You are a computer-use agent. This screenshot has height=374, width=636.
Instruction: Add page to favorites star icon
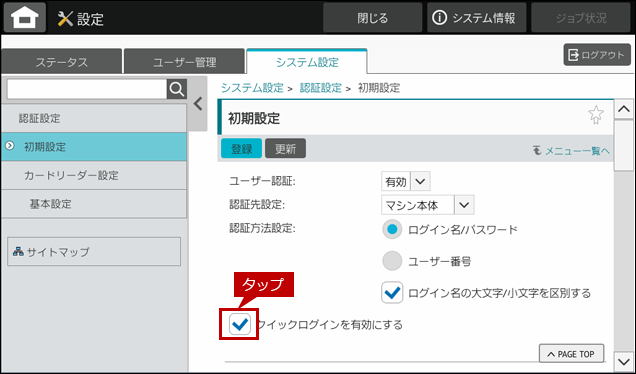point(595,115)
